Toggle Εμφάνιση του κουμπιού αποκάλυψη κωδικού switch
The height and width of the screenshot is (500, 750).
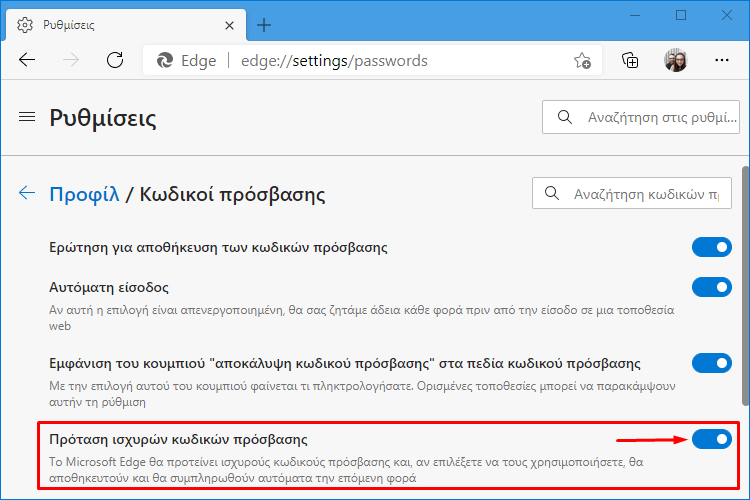tap(711, 363)
